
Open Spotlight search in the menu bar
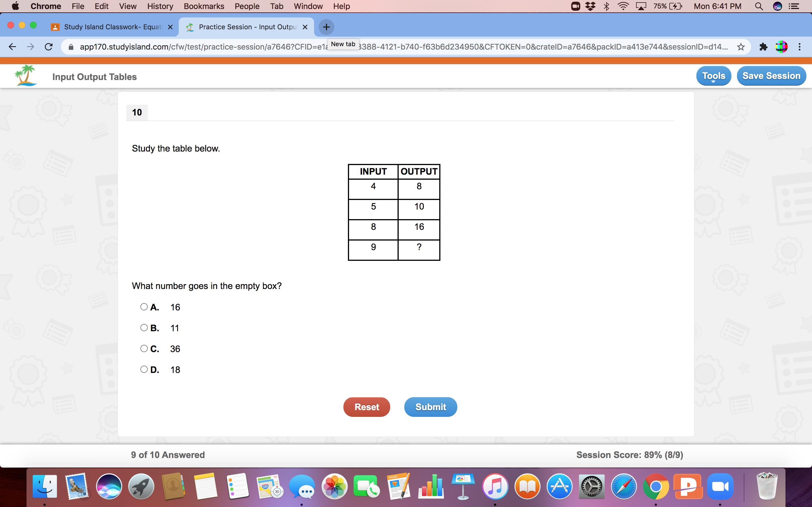pos(759,6)
